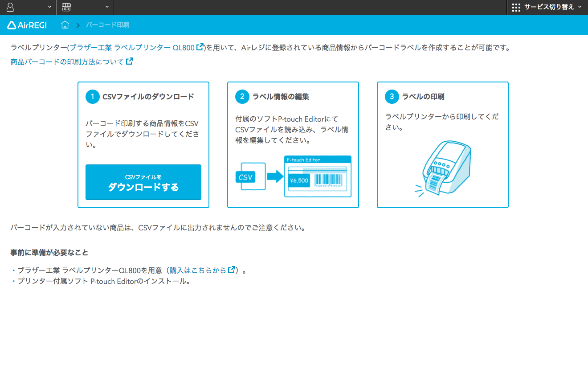The height and width of the screenshot is (385, 588).
Task: Expand the サービス切り替え chevron
Action: pyautogui.click(x=580, y=7)
